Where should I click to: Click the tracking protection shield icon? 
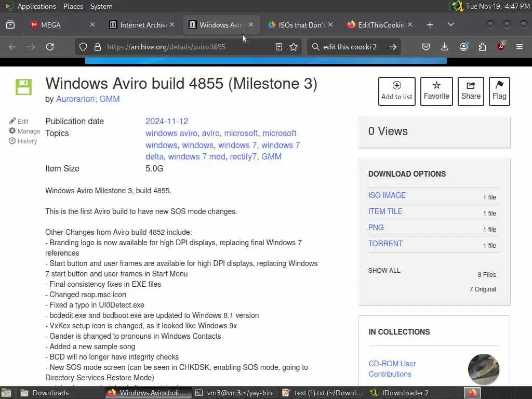(x=83, y=47)
